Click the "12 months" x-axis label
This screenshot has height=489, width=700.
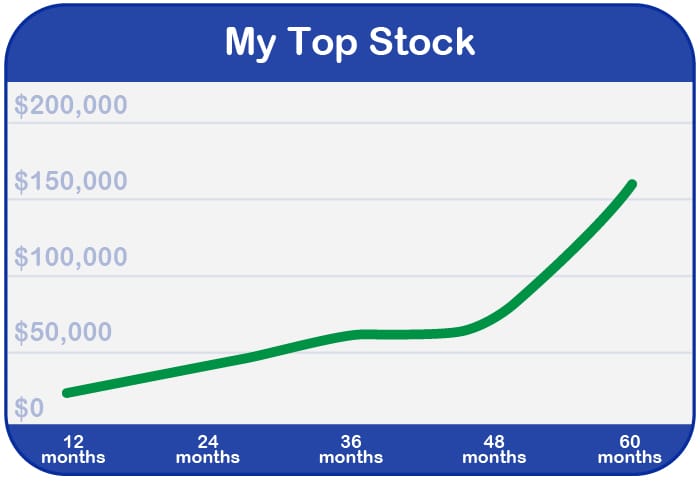[x=73, y=449]
